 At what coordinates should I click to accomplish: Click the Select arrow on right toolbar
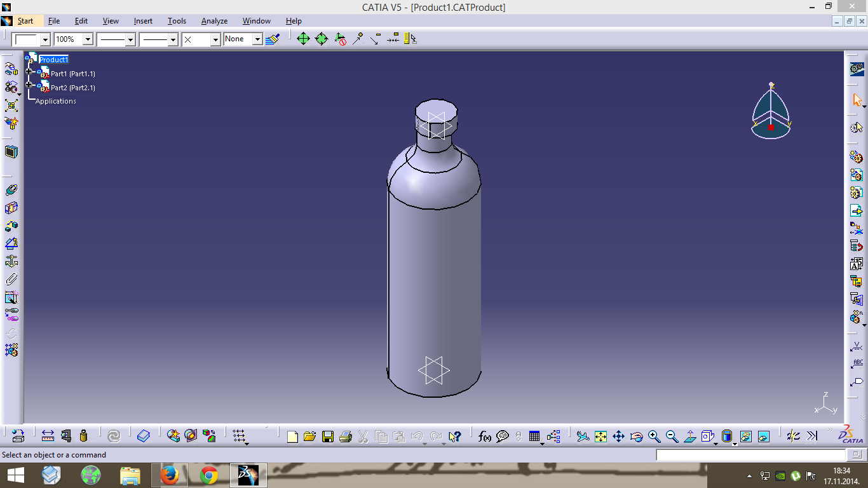click(x=857, y=100)
